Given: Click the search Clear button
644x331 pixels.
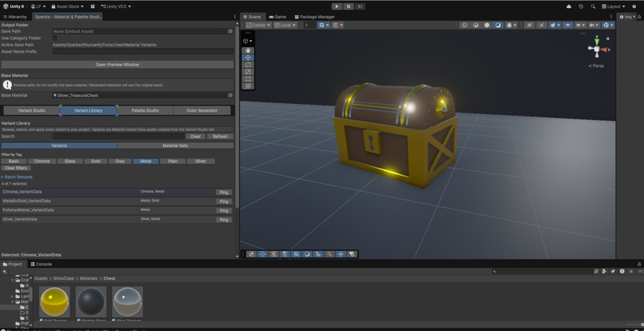Looking at the screenshot, I should (x=195, y=136).
